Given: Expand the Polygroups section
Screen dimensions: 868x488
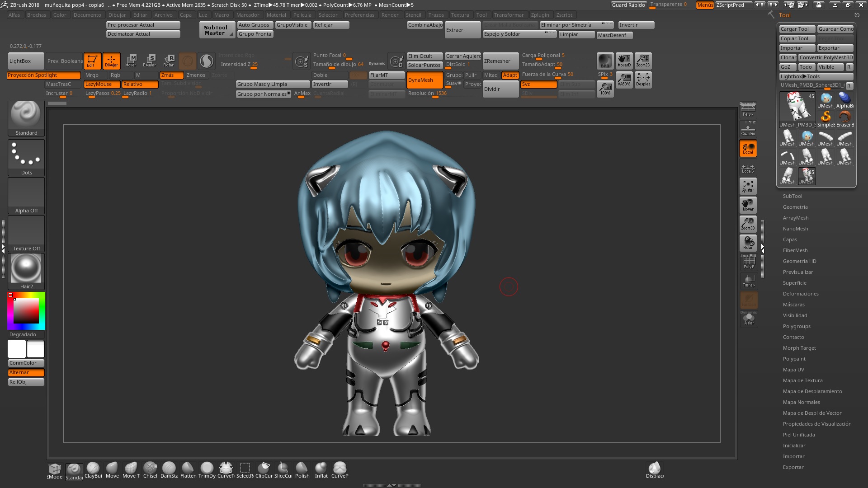Looking at the screenshot, I should click(797, 326).
